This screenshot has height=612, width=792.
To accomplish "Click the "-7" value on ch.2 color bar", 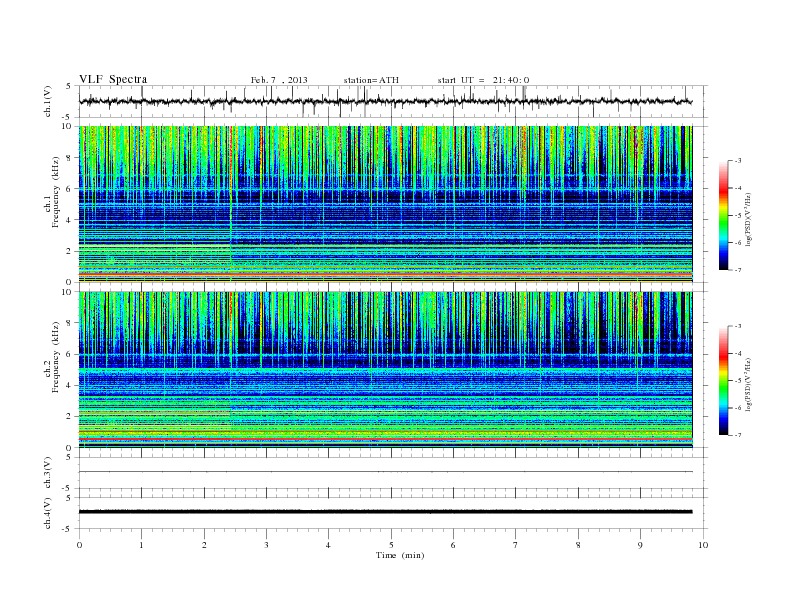I will (x=738, y=435).
